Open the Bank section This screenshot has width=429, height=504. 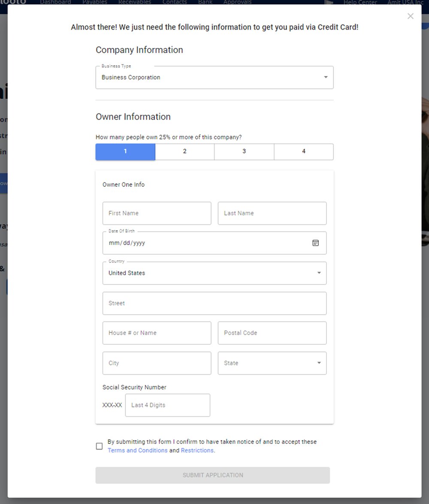[205, 2]
